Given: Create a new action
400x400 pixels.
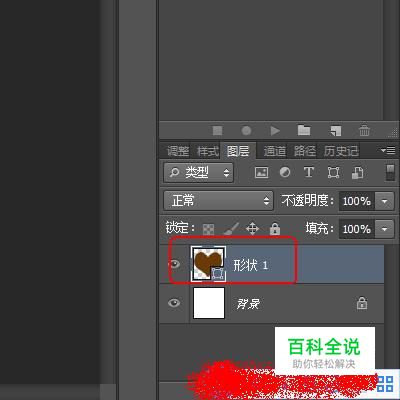Looking at the screenshot, I should [335, 131].
